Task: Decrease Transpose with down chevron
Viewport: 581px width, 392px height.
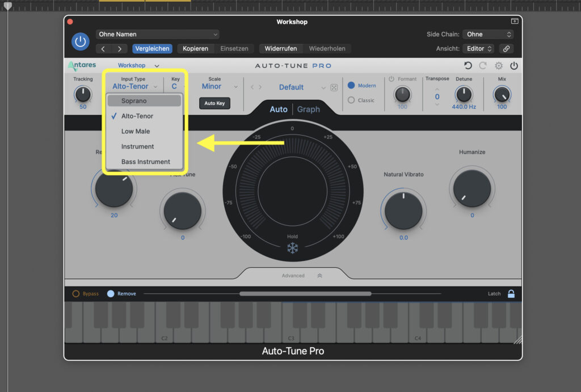Action: click(437, 104)
